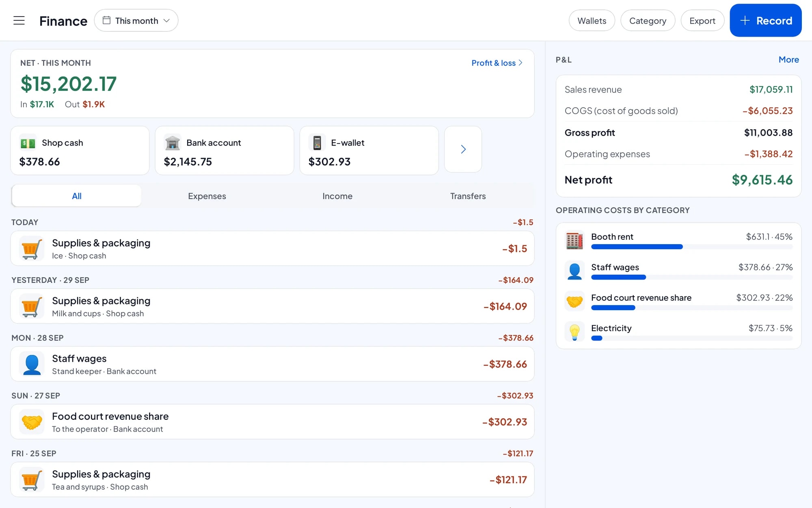Viewport: 812px width, 508px height.
Task: Click the Booth rent progress bar
Action: point(692,247)
